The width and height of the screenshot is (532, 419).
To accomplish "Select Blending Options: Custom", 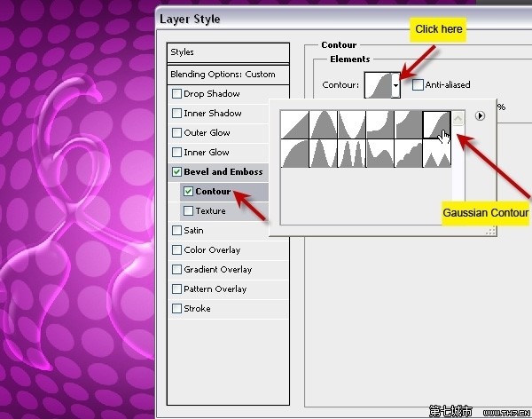I will [x=223, y=75].
